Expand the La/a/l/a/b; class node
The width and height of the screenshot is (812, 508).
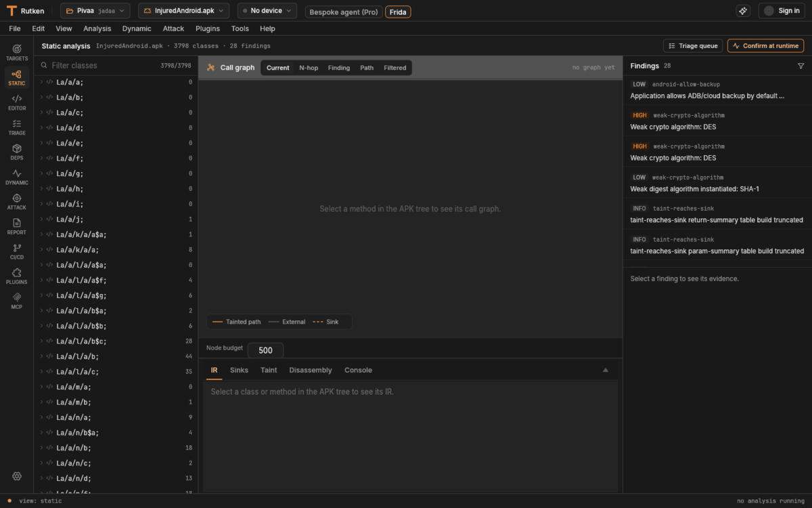click(41, 356)
